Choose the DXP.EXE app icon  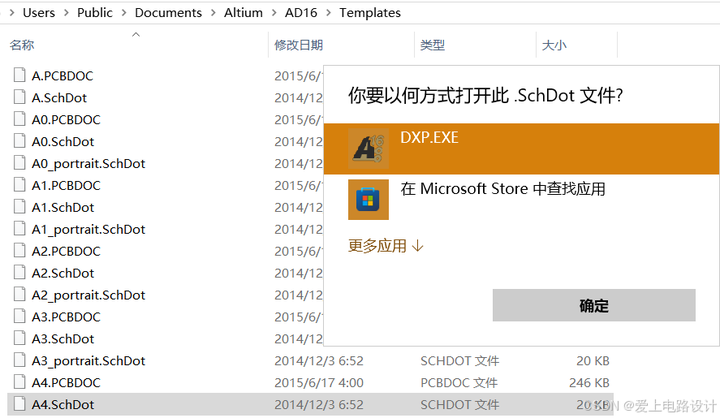coord(368,148)
